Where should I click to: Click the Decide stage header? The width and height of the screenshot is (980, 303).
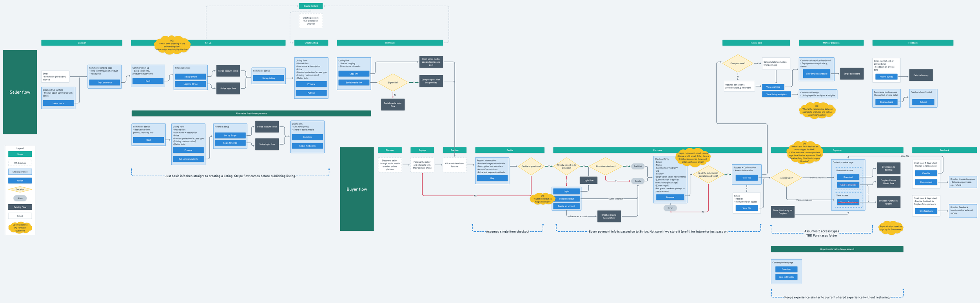pos(510,150)
